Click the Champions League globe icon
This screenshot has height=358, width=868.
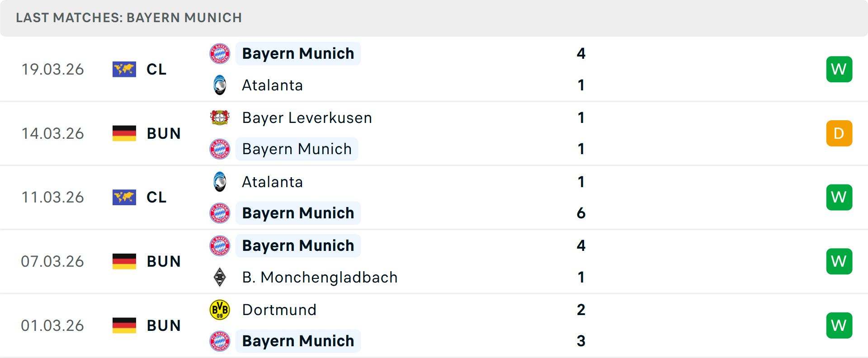[x=124, y=69]
